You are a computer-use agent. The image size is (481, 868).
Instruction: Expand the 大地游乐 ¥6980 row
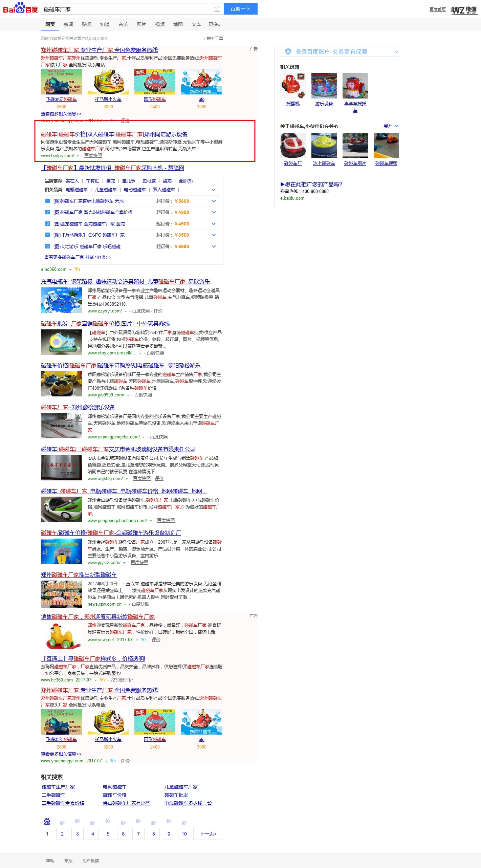[x=214, y=246]
